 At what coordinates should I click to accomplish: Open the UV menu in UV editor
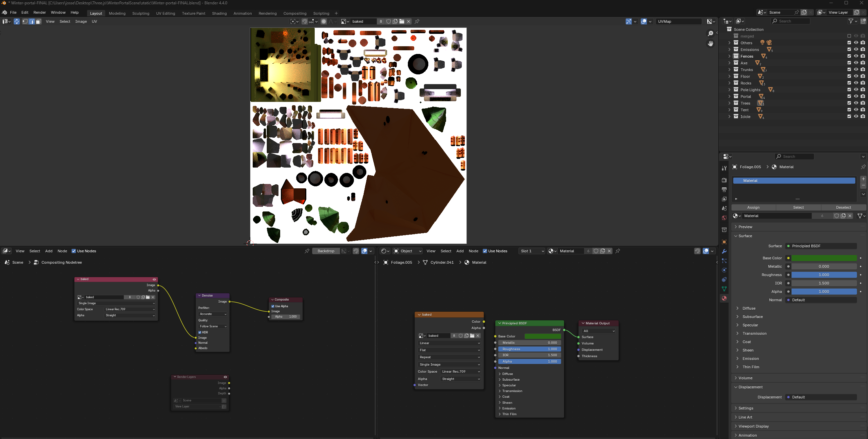tap(95, 21)
